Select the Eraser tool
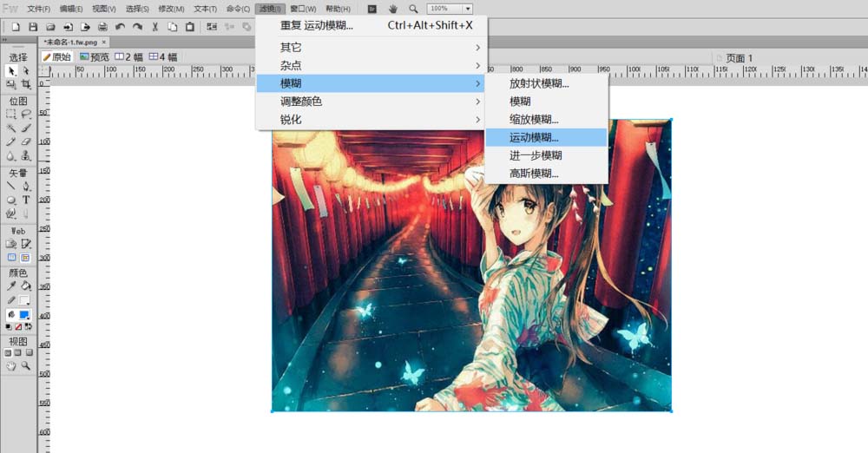This screenshot has height=453, width=868. click(25, 141)
